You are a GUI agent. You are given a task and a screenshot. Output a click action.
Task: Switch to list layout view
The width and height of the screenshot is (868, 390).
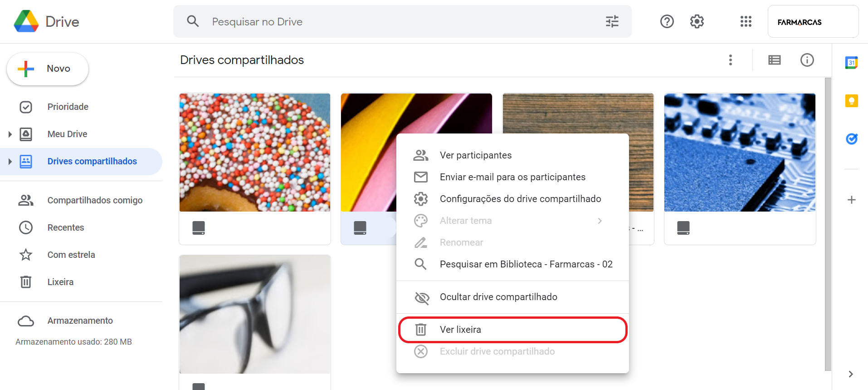click(x=774, y=60)
